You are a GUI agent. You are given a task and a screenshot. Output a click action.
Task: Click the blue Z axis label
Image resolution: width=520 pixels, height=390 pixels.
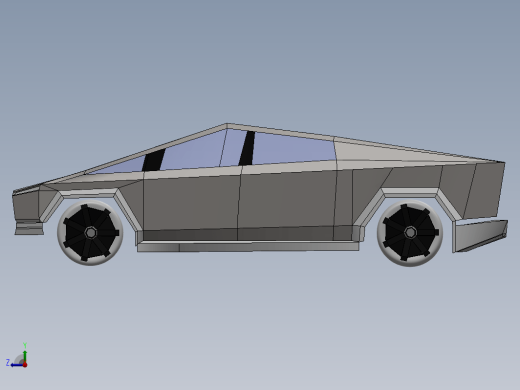tap(8, 362)
